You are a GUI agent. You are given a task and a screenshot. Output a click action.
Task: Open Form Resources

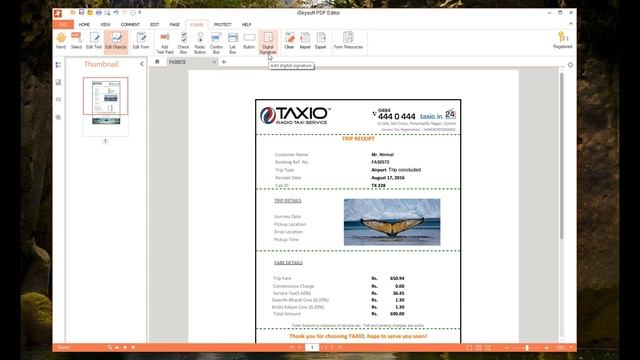point(348,41)
